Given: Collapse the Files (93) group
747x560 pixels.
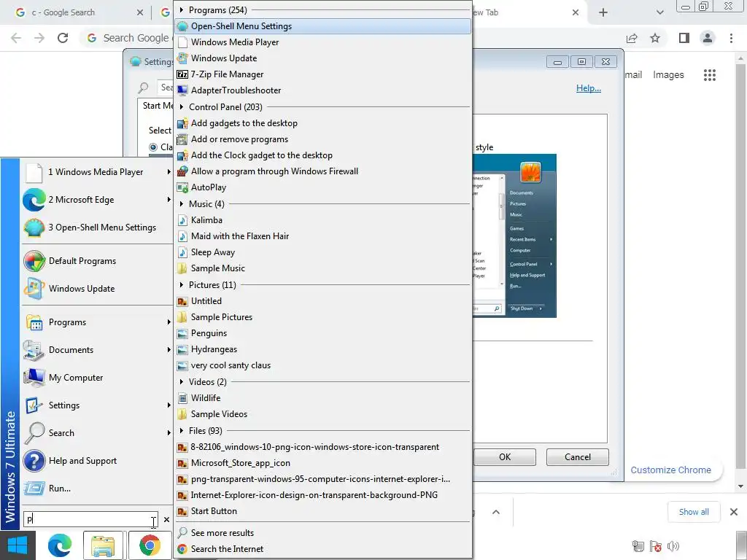Looking at the screenshot, I should (x=182, y=431).
